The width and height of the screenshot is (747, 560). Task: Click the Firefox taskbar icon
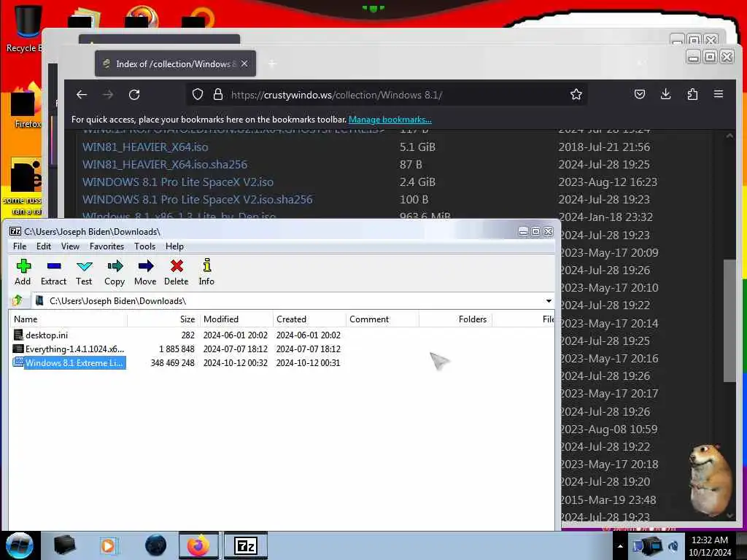[198, 545]
